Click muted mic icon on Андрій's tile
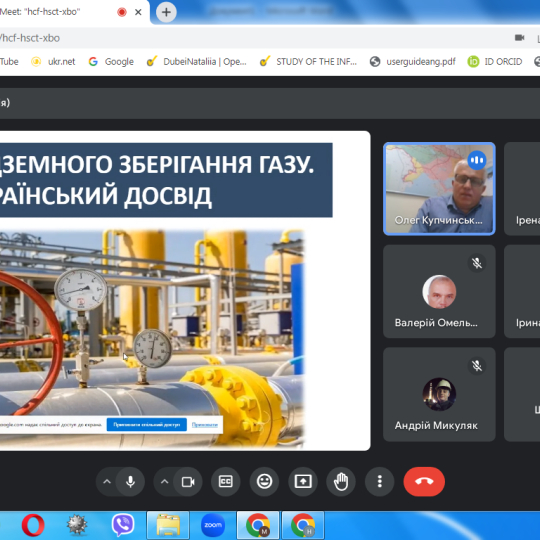540x540 pixels. [x=477, y=366]
